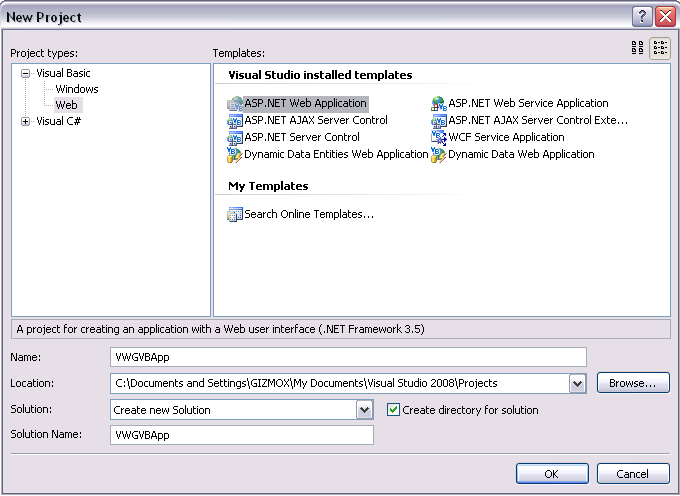Viewport: 680px width, 496px height.
Task: Click the Dynamic Data Entities Web Application icon
Action: 235,155
